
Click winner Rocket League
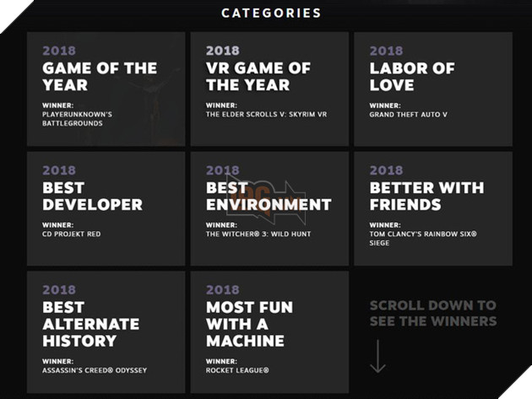point(237,370)
